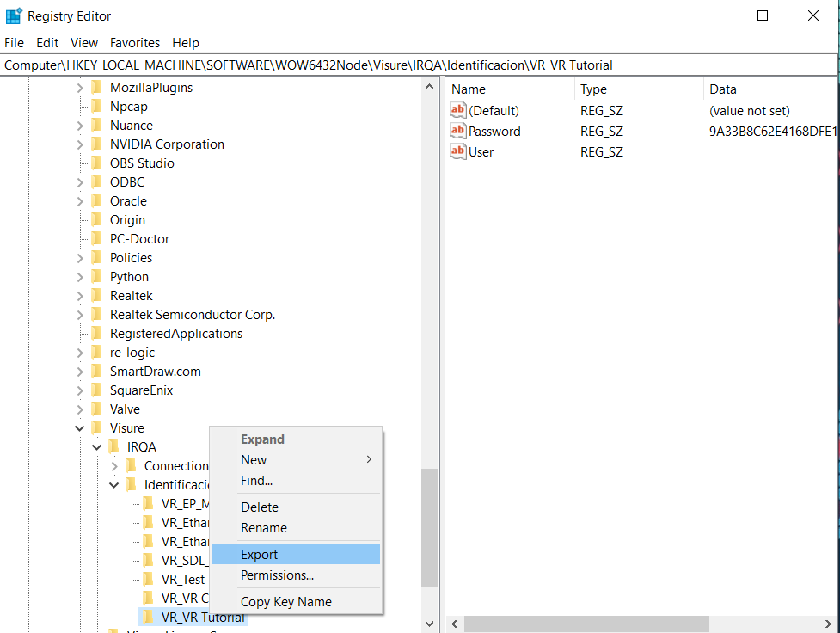This screenshot has height=633, width=840.
Task: Click the Data column header
Action: pyautogui.click(x=771, y=89)
